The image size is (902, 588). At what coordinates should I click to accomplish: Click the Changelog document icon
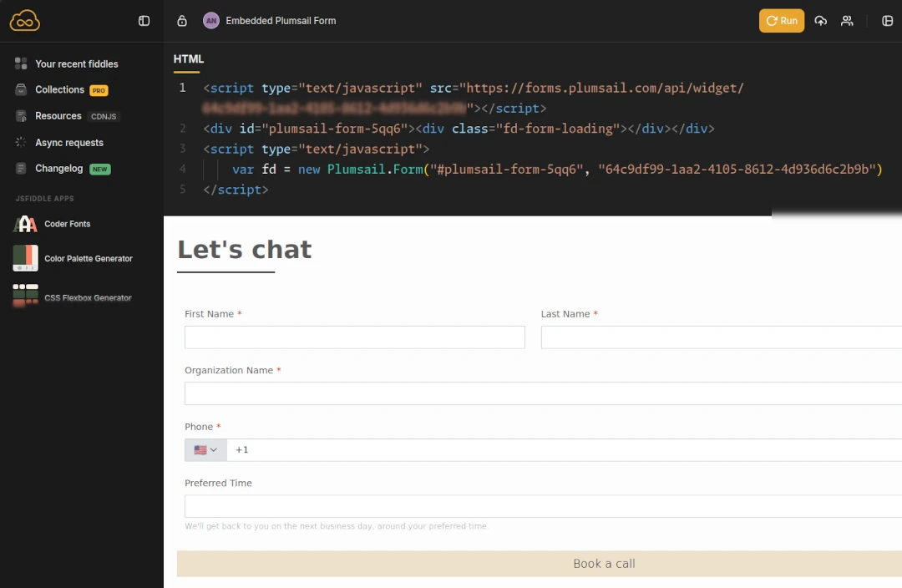(21, 169)
